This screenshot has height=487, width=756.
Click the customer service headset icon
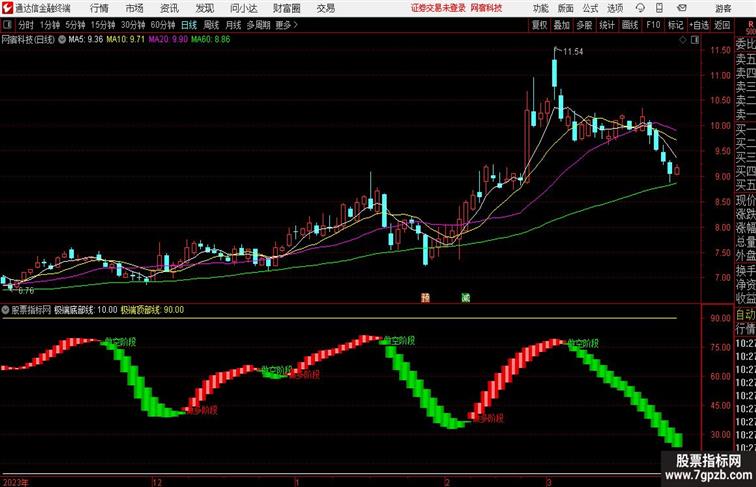coord(640,8)
